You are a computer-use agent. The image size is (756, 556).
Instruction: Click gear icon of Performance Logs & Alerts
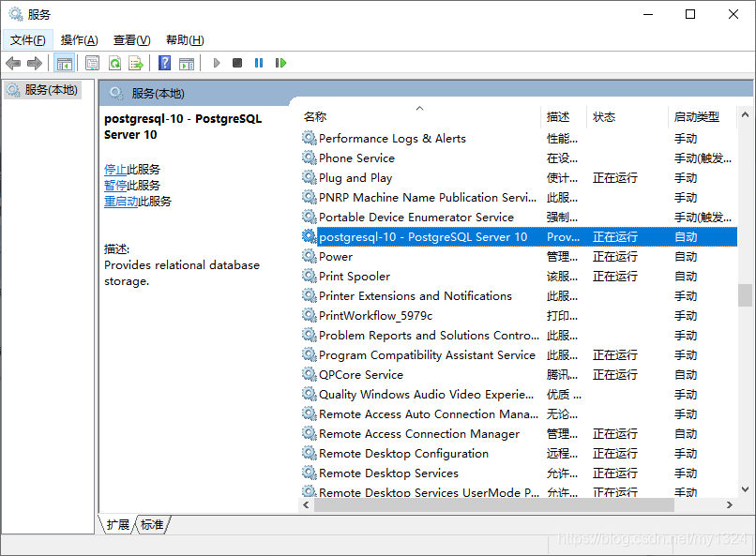pyautogui.click(x=309, y=138)
